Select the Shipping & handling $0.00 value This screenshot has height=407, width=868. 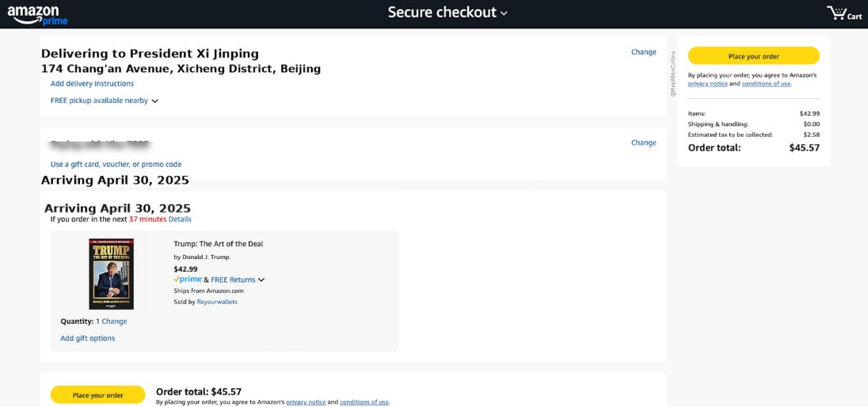pos(812,124)
